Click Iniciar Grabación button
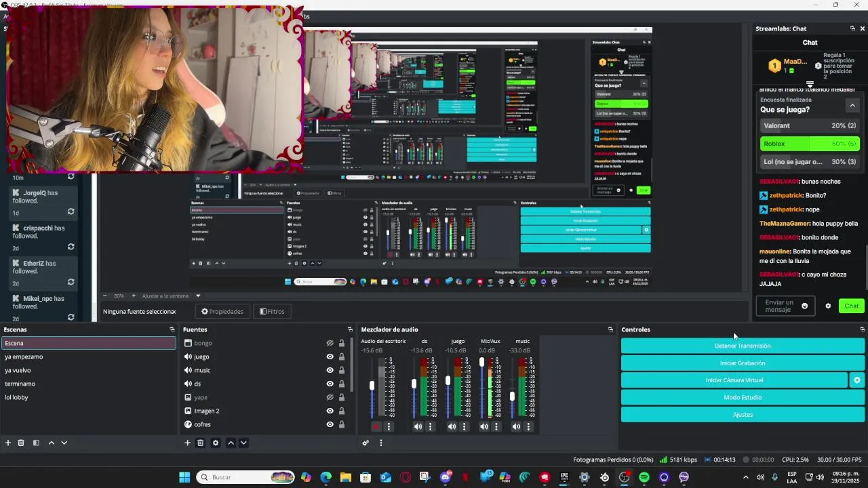Image resolution: width=868 pixels, height=488 pixels. (x=743, y=363)
